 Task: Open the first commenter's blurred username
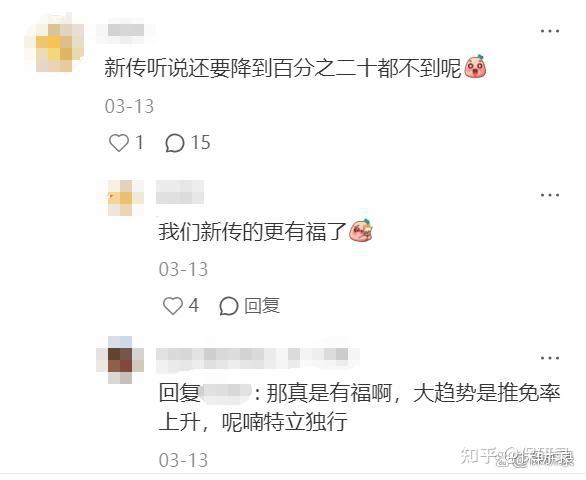coord(126,30)
